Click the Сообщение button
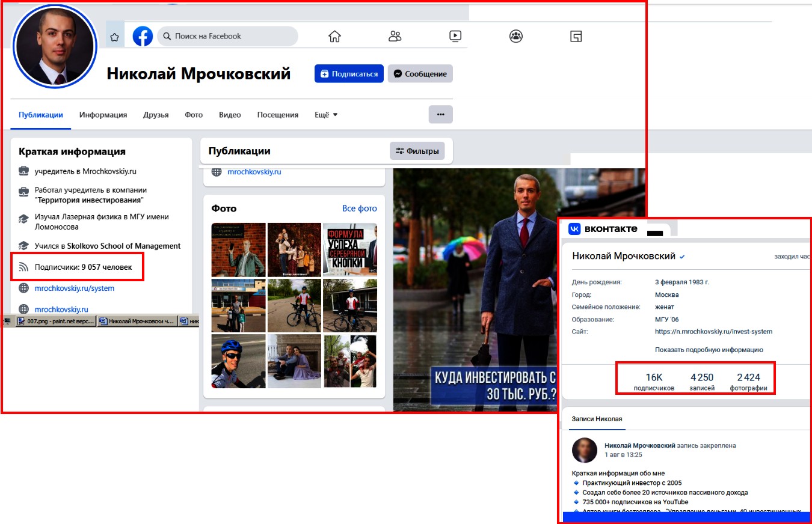This screenshot has height=524, width=812. tap(420, 74)
